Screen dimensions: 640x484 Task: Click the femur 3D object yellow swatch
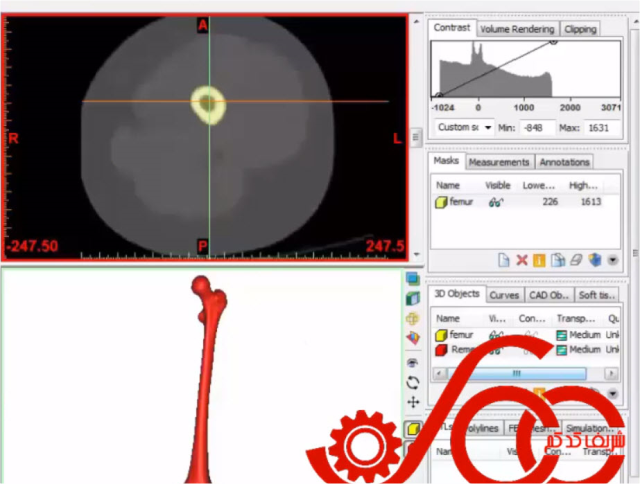441,335
